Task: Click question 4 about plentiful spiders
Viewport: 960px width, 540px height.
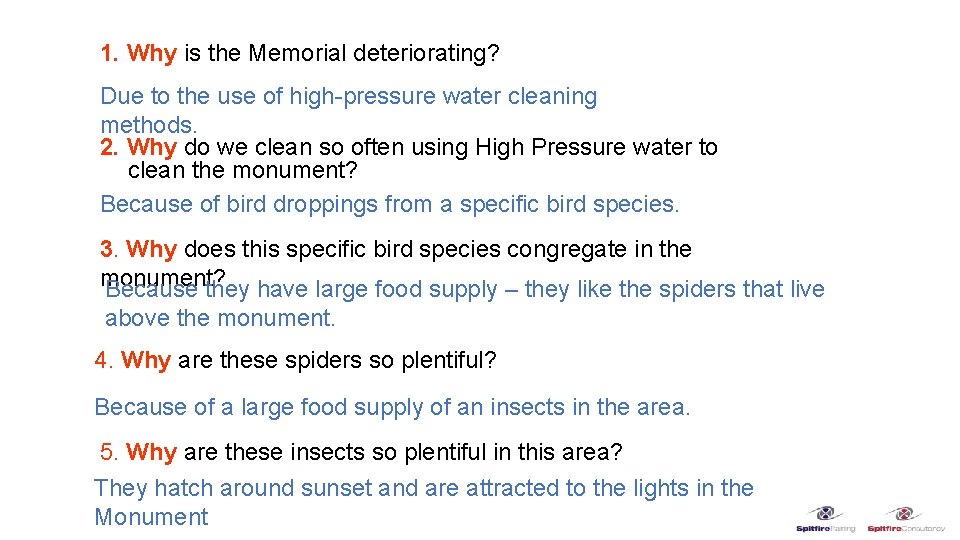Action: [x=295, y=360]
